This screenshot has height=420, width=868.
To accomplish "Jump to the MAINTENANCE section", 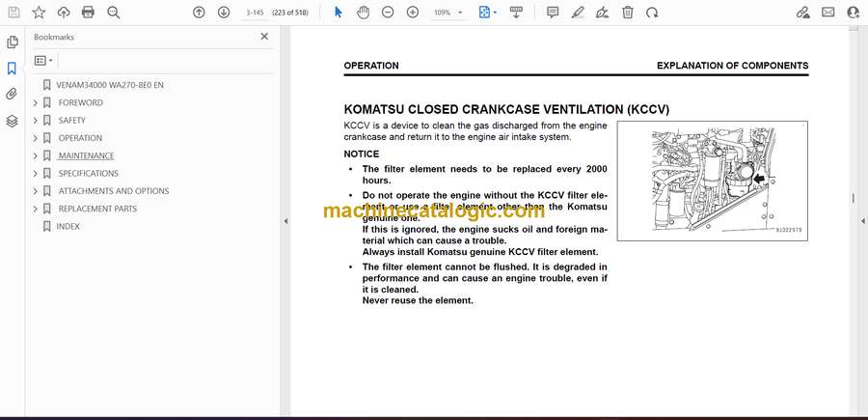I will tap(87, 155).
